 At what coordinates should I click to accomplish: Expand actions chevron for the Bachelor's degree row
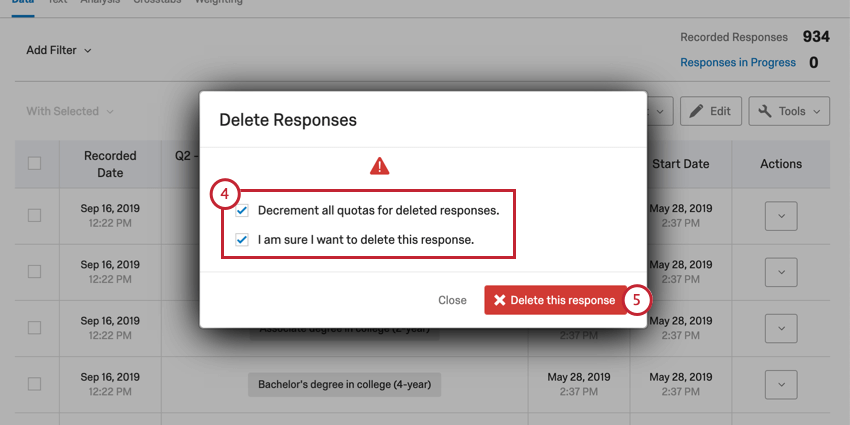coord(781,385)
